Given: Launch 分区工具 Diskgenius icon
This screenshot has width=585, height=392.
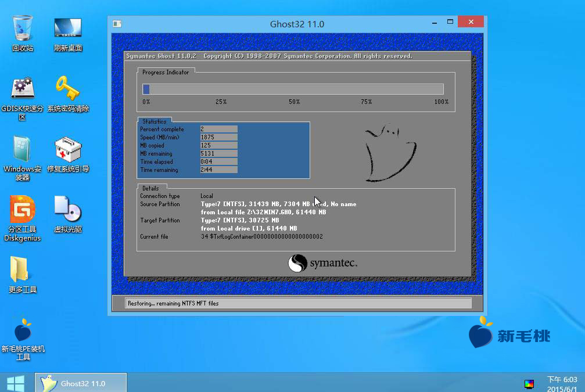Looking at the screenshot, I should (23, 219).
